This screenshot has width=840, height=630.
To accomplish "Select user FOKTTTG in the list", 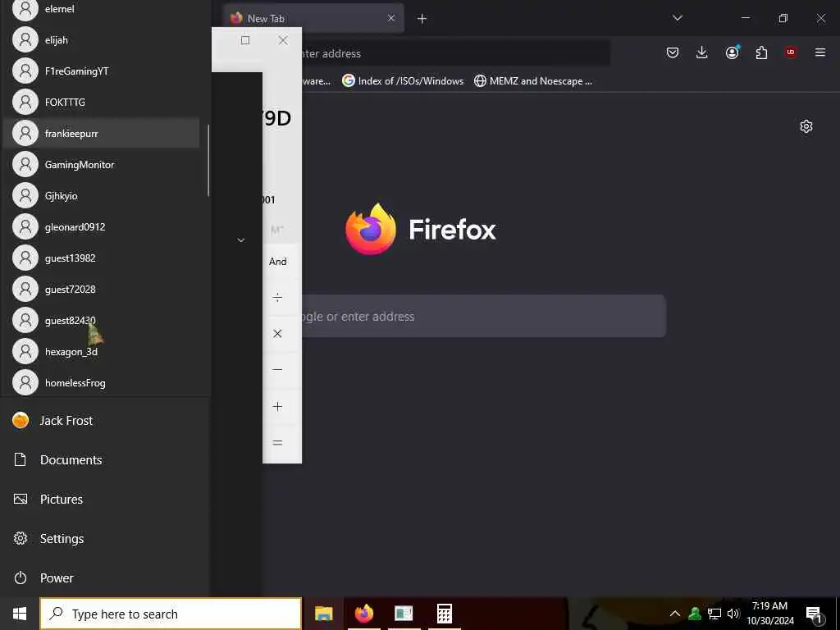I will pyautogui.click(x=101, y=103).
